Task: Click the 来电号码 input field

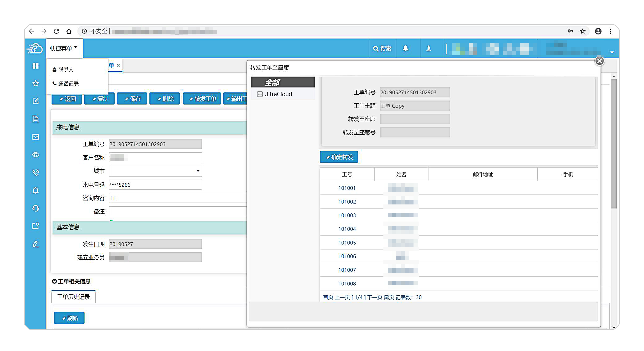Action: tap(156, 185)
